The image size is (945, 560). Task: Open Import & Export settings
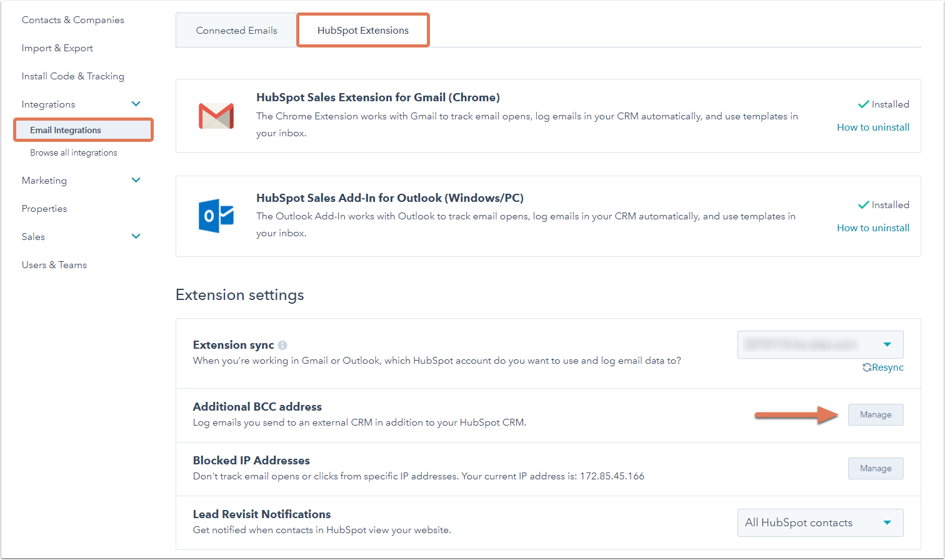pyautogui.click(x=57, y=48)
